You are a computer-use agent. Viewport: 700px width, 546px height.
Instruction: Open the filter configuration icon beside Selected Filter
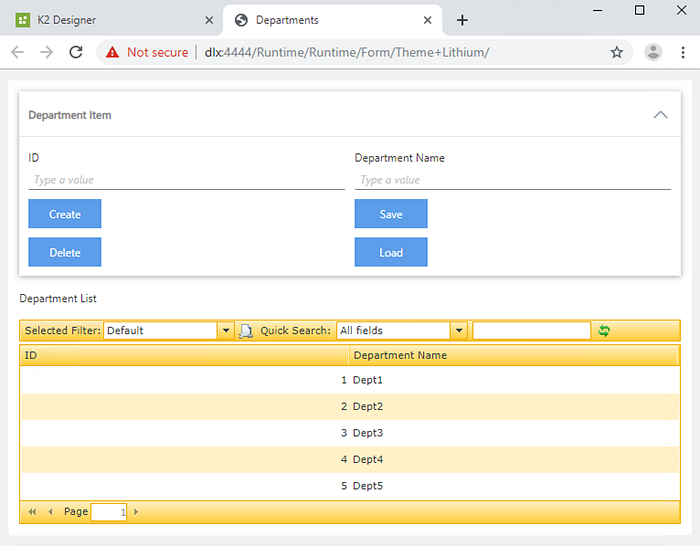pos(246,331)
